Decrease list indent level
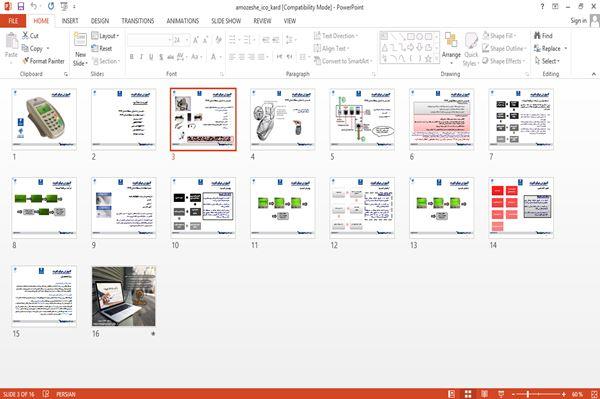The image size is (600, 399). pos(266,40)
